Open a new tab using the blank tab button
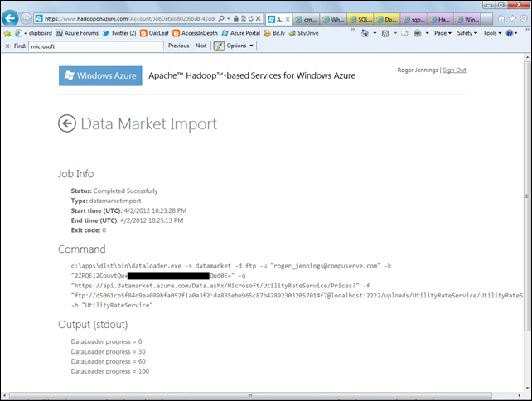Viewport: 532px width, 401px height. (487, 19)
